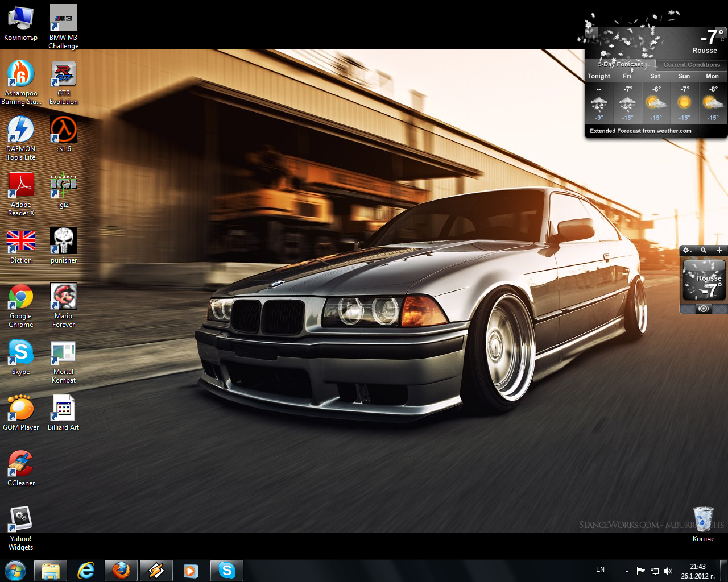Open Skype from the taskbar
Viewport: 728px width, 582px height.
coord(227,571)
